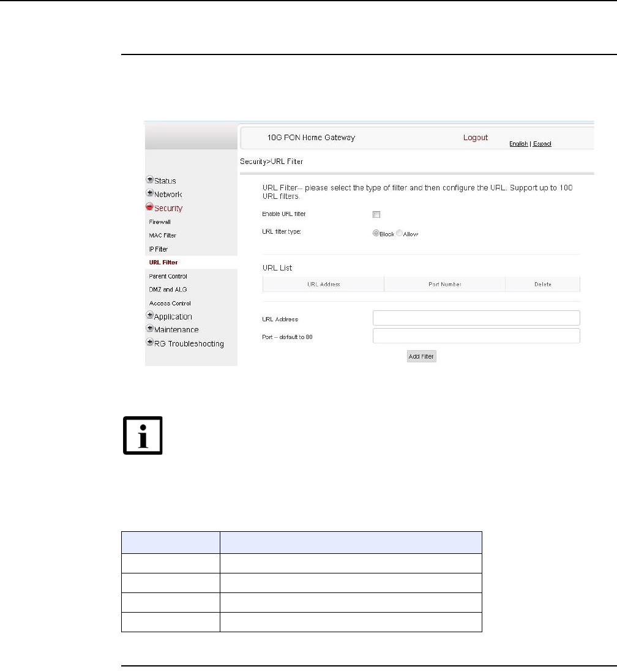Focus the URL Address input field
The width and height of the screenshot is (617, 672).
(x=476, y=318)
